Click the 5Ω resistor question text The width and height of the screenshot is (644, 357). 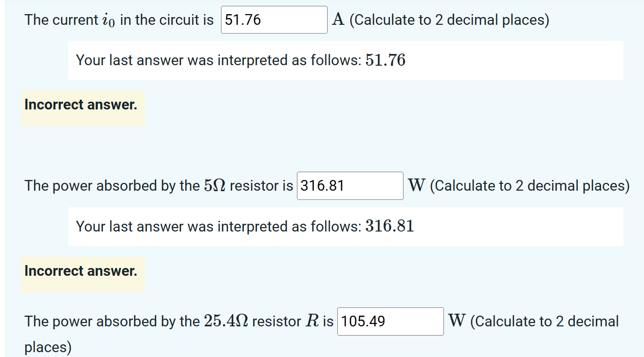point(158,185)
